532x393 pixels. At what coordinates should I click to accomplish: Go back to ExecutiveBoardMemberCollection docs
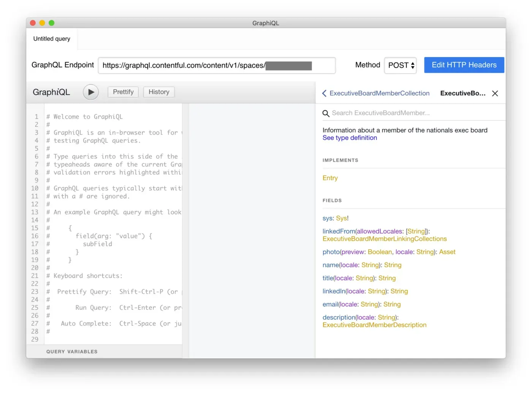point(375,93)
